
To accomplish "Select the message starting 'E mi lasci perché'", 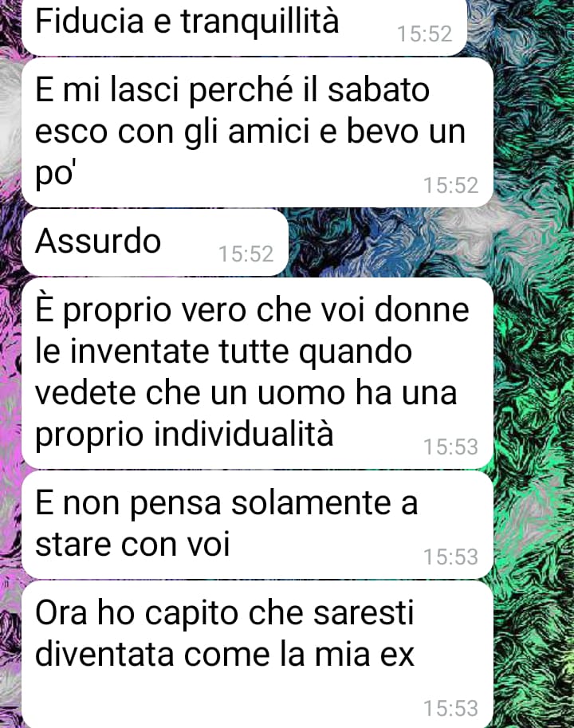I will click(257, 133).
